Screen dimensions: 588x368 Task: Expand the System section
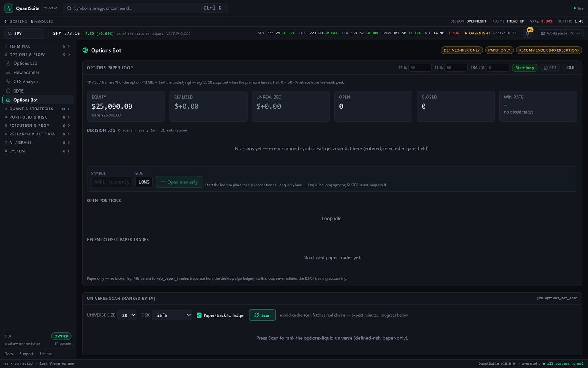click(x=38, y=151)
